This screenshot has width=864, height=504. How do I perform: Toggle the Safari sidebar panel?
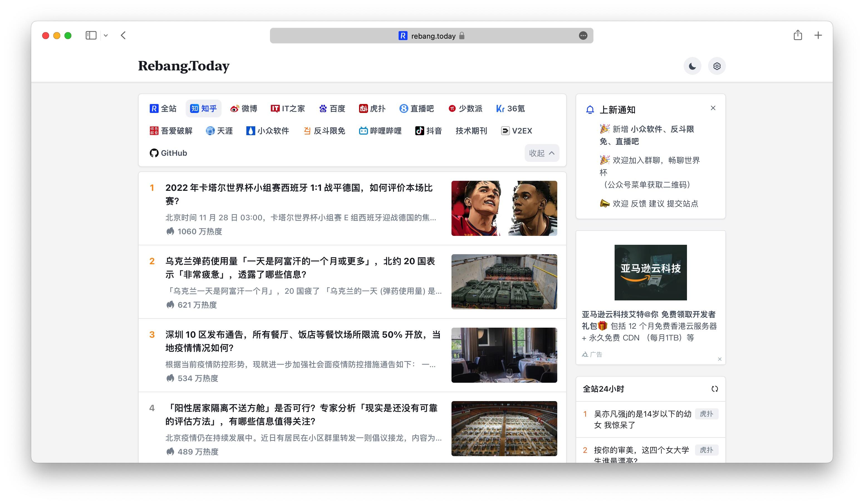click(x=91, y=35)
